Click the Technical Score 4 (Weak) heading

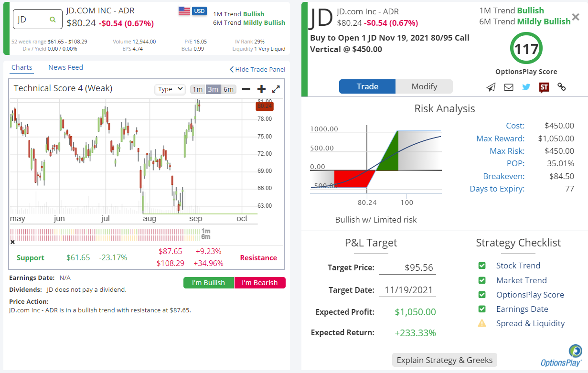click(x=63, y=88)
